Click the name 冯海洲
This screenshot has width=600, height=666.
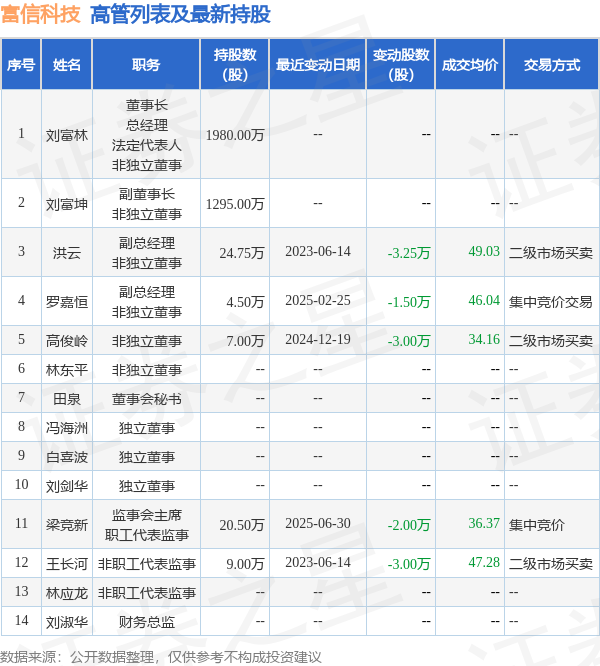pos(67,428)
